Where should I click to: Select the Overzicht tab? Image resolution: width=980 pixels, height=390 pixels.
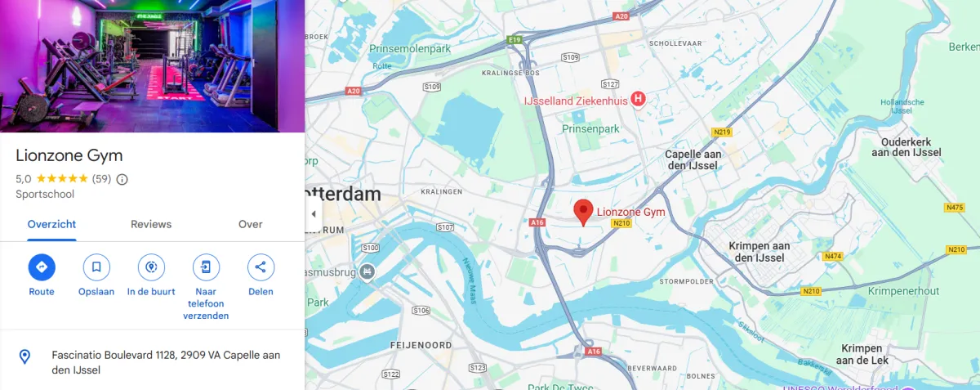point(51,224)
